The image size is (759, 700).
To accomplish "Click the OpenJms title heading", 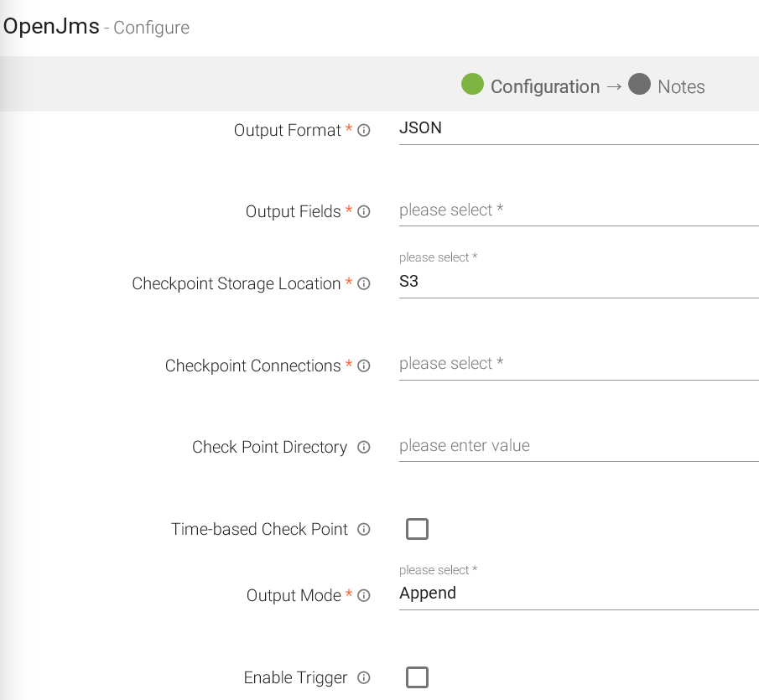I will [x=50, y=26].
